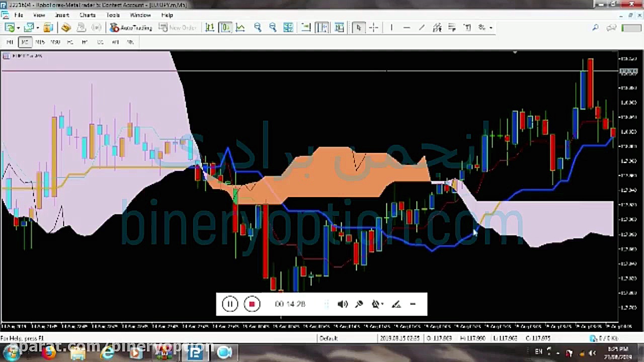Screen dimensions: 644x362
Task: Click the connection status in status bar
Action: coord(604,338)
